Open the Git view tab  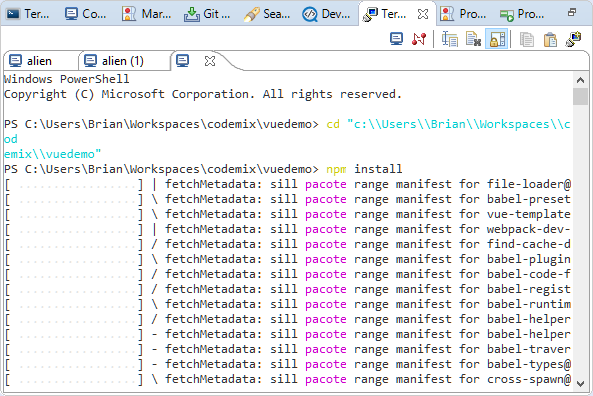coord(207,14)
